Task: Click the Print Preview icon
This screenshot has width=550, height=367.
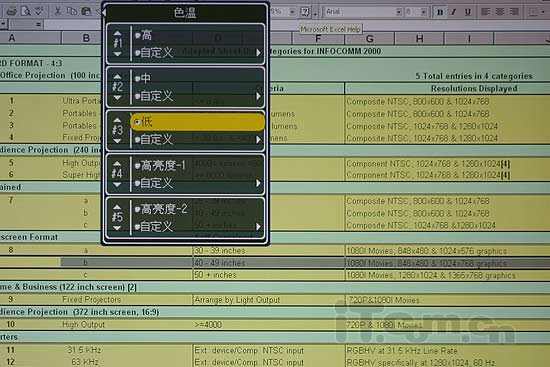Action: coord(26,12)
